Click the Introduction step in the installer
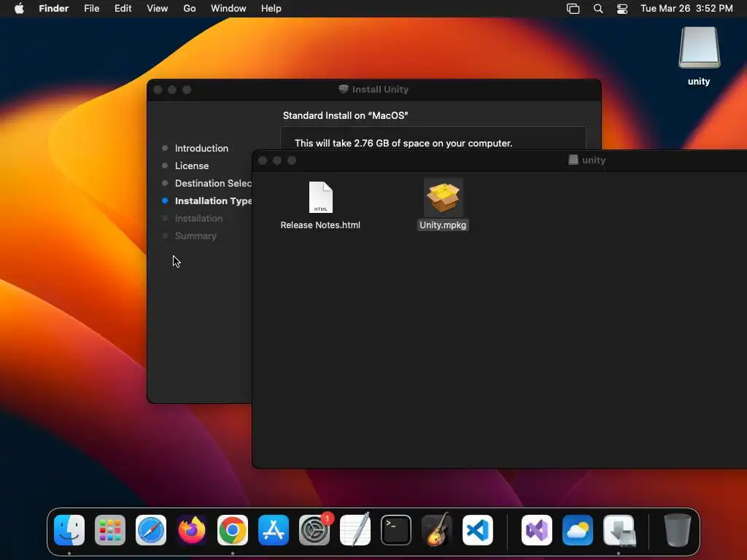Screen dimensions: 747x560 click(x=201, y=148)
